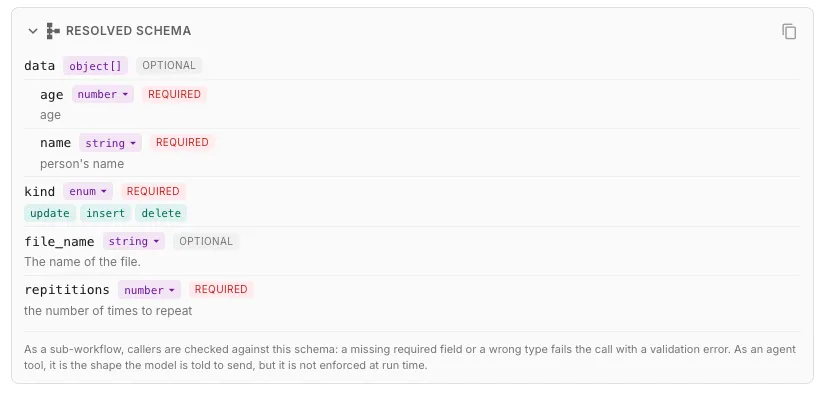Open the name string type dropdown
This screenshot has width=826, height=399.
111,143
